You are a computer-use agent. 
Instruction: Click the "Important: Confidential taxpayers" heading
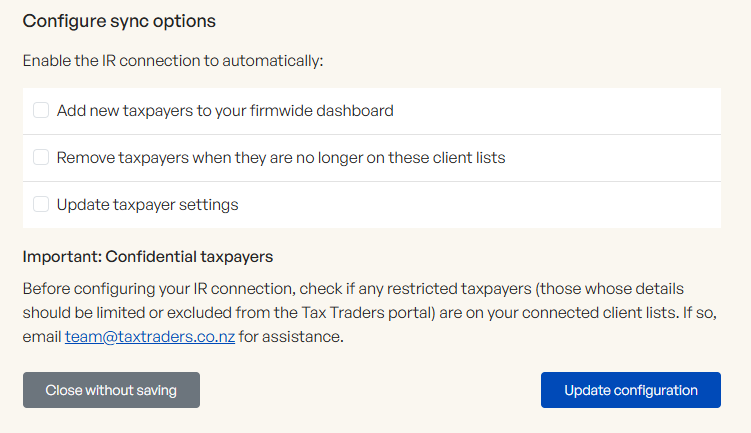[148, 257]
